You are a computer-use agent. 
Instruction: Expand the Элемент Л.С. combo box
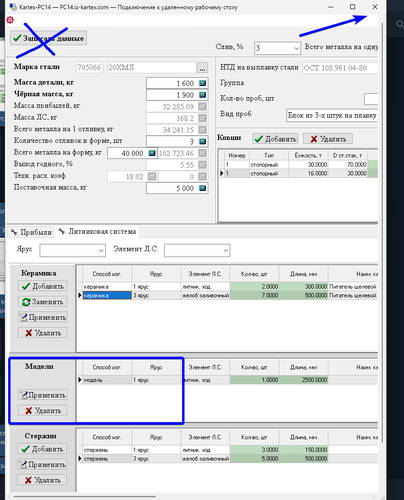click(x=226, y=250)
